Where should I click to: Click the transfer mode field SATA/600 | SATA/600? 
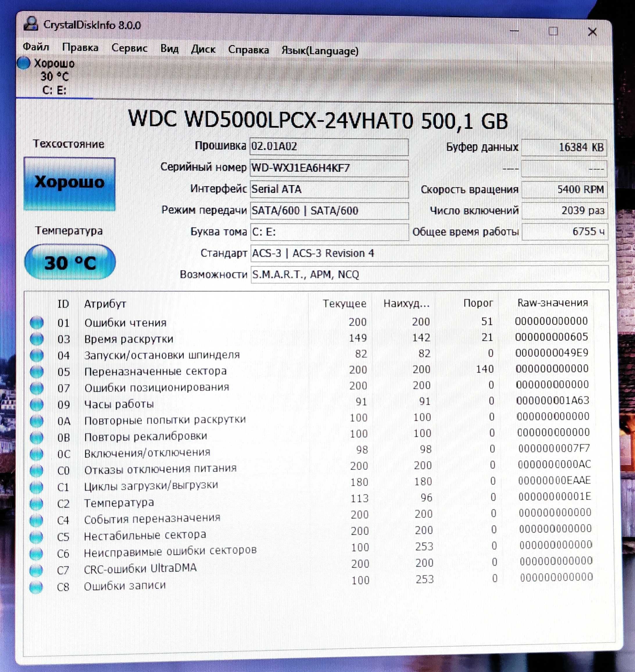point(329,211)
